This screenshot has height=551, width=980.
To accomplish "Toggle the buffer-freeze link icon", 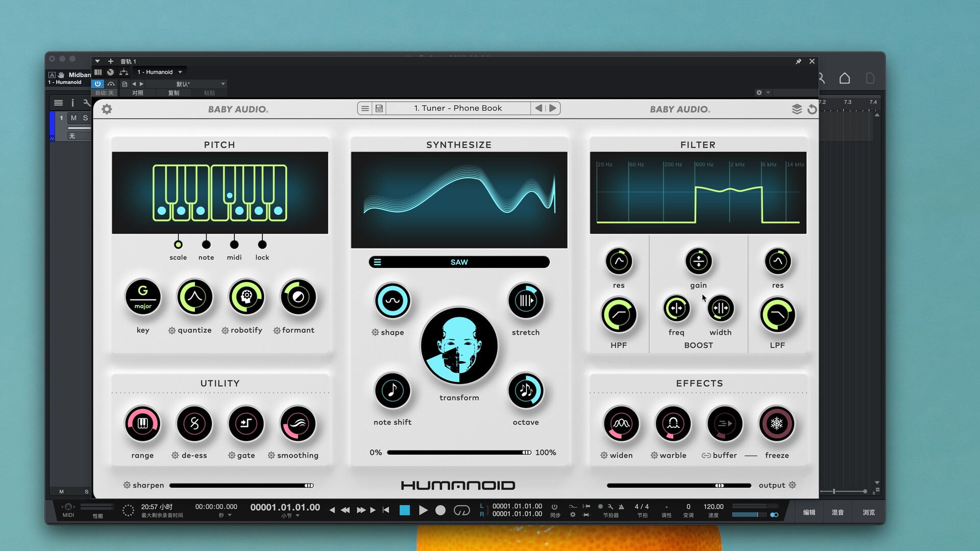I will pos(706,456).
